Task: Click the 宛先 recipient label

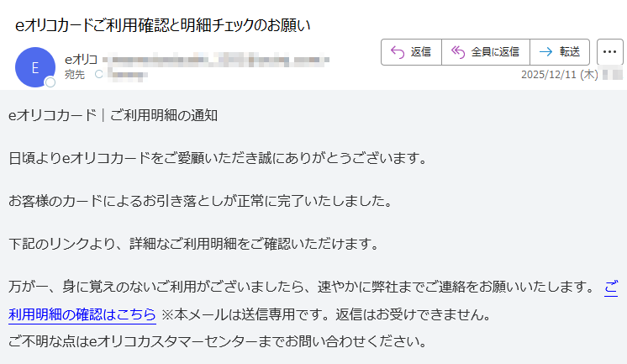Action: (75, 75)
